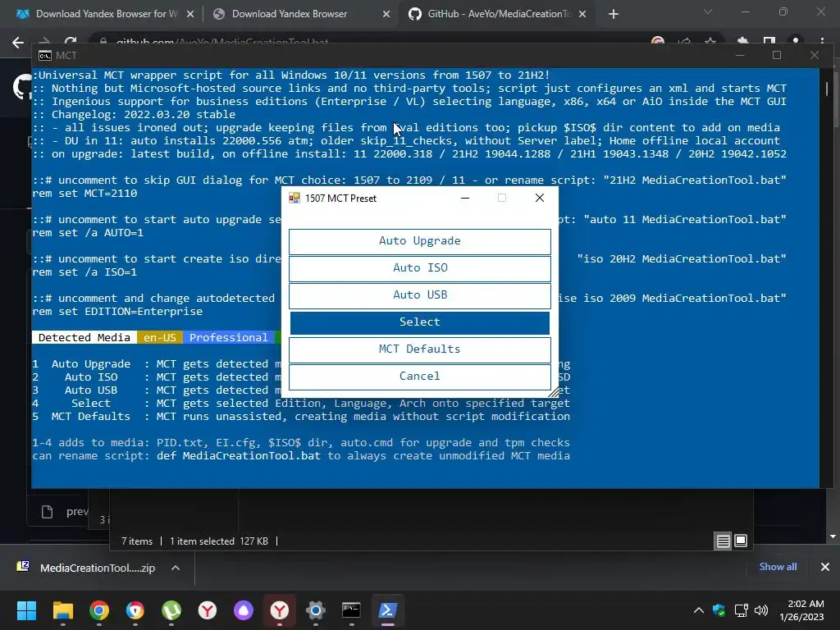Open PowerShell taskbar icon

(x=388, y=610)
